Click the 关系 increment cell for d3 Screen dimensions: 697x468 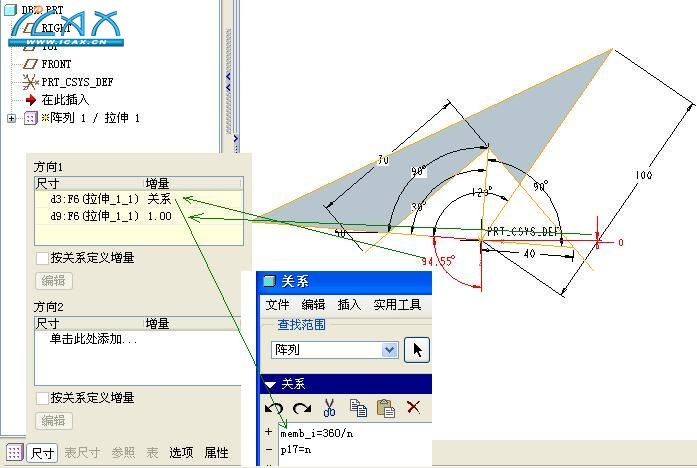point(159,199)
